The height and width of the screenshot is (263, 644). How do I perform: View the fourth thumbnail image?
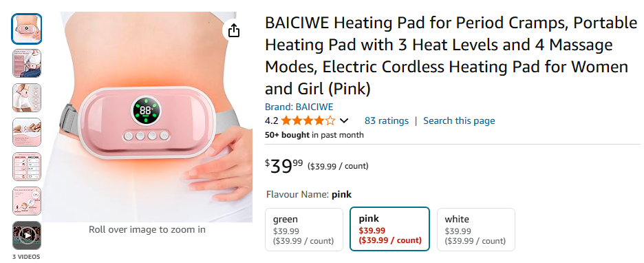pyautogui.click(x=27, y=132)
